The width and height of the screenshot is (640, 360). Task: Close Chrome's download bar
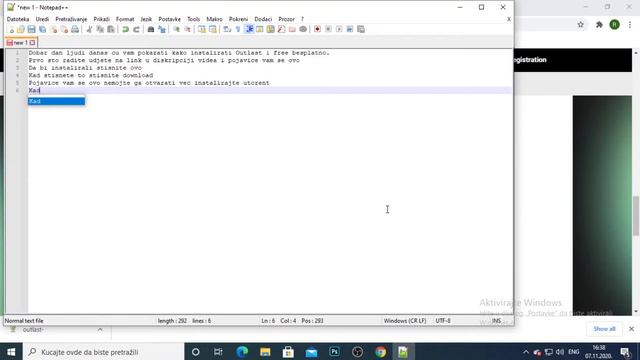pos(631,329)
